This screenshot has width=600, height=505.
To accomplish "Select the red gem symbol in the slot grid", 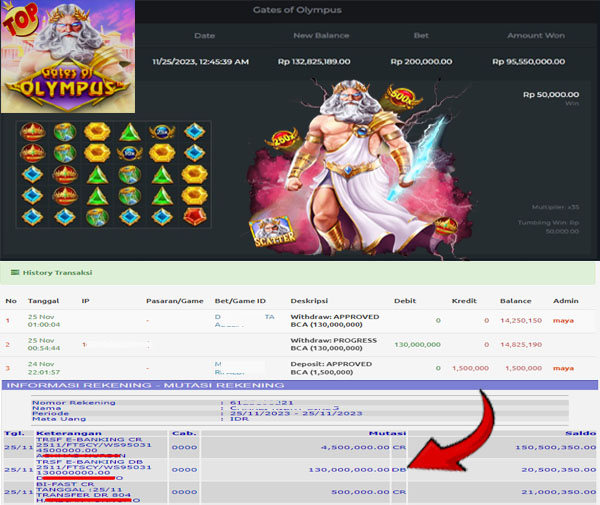I will tap(195, 217).
